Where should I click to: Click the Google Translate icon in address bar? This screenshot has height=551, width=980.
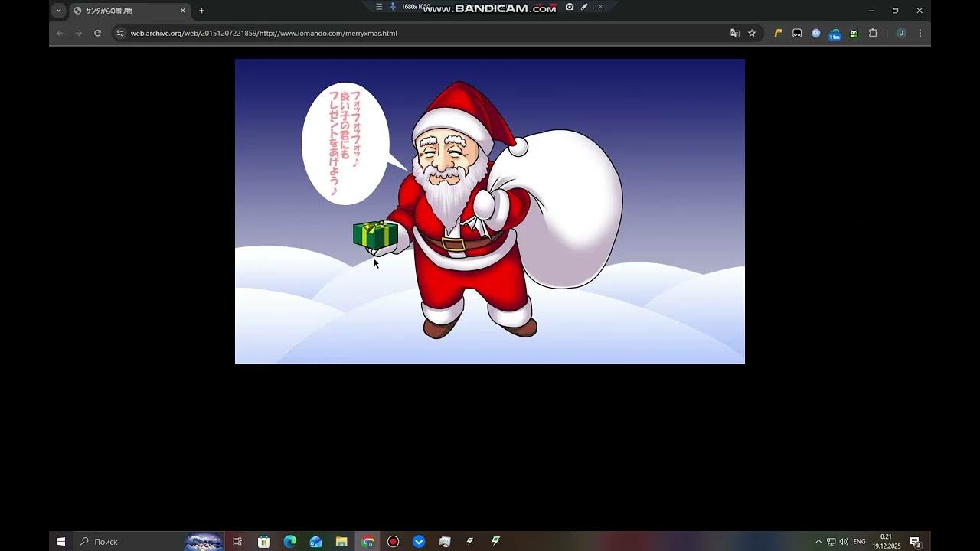[735, 33]
